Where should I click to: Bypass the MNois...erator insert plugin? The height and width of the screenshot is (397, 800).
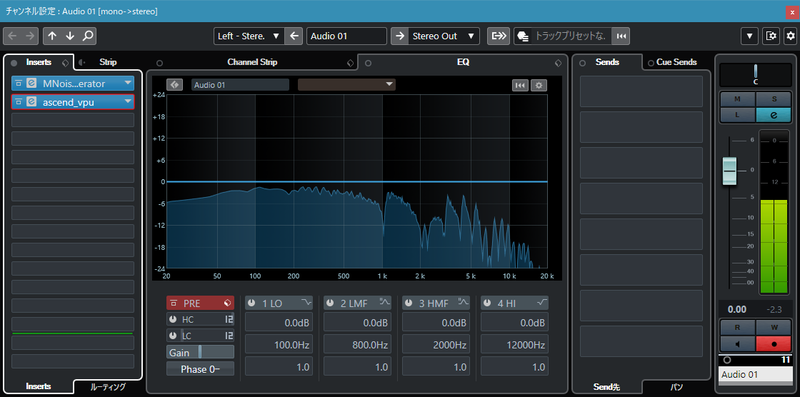click(18, 84)
